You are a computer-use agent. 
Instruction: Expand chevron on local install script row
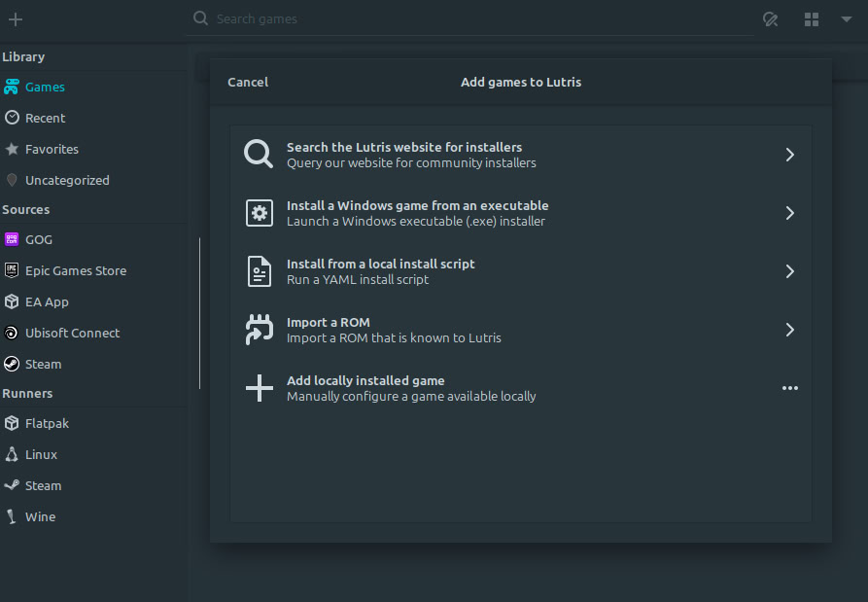[x=790, y=271]
